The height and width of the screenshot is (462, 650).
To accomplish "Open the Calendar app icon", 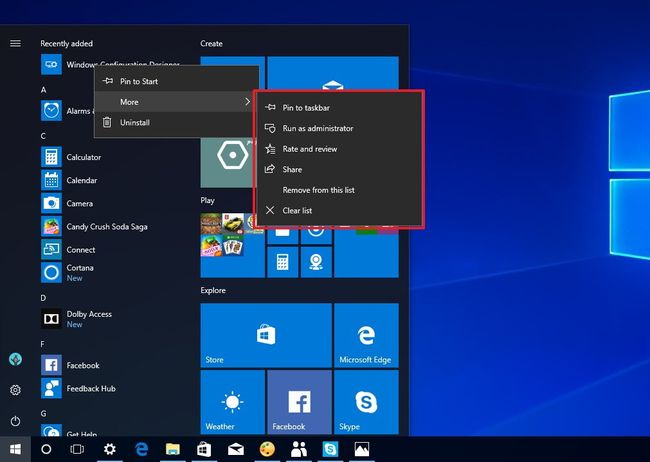I will coord(51,180).
